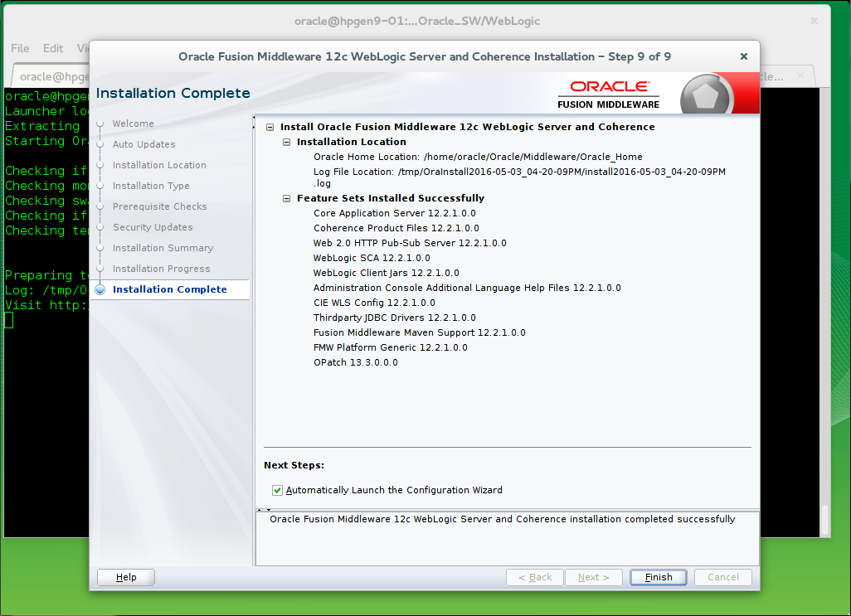This screenshot has height=616, width=851.
Task: Collapse the Installation Location tree node
Action: coord(286,143)
